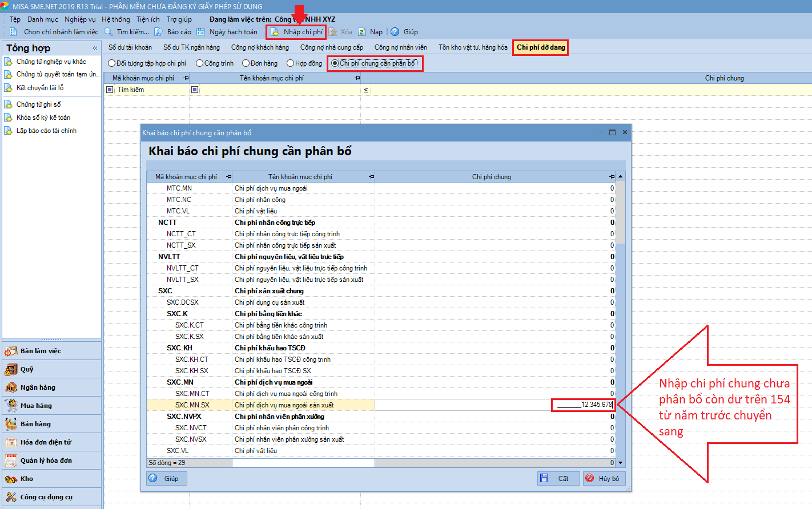
Task: Click the SXC.MN.SX cost amount field
Action: 582,405
